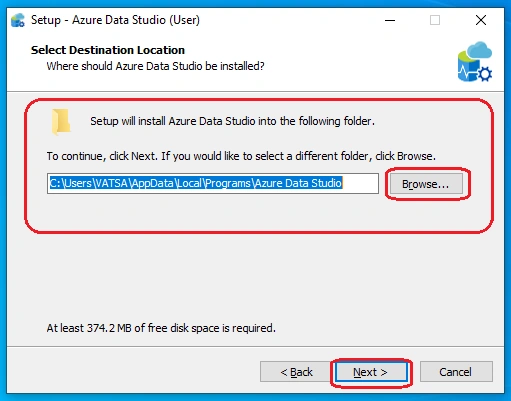Screen dimensions: 511x401
Task: Open the Browse folder dialog
Action: 426,184
